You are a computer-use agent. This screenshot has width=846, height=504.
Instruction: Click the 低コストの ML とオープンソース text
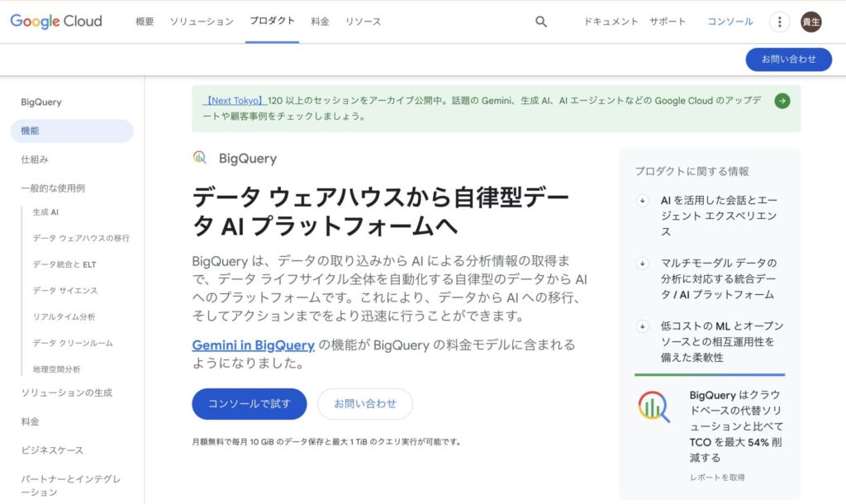click(722, 341)
